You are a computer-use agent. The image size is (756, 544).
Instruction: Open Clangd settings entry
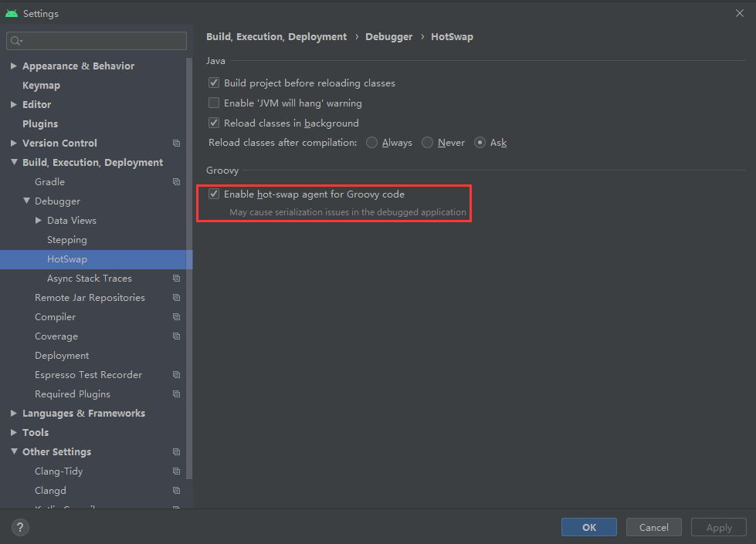50,490
